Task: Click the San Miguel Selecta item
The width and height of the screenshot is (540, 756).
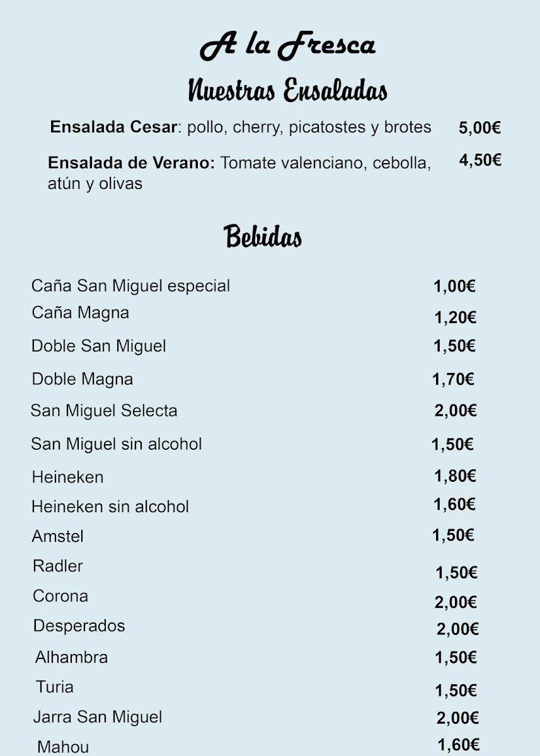Action: pos(104,411)
